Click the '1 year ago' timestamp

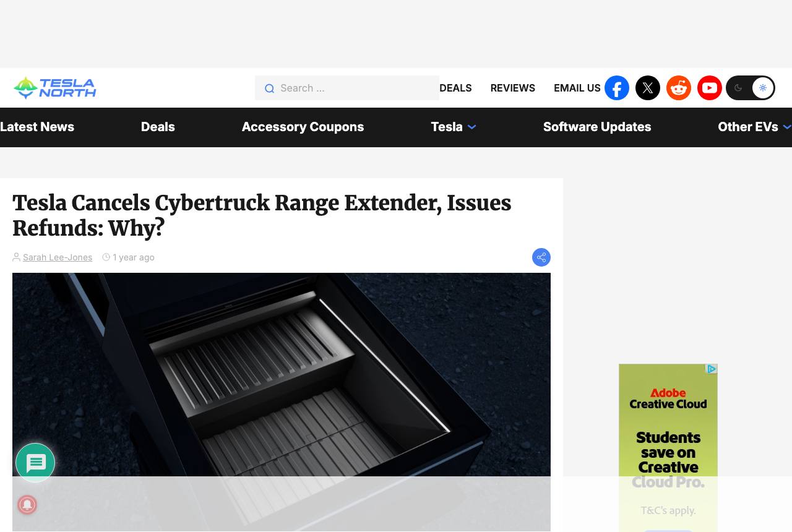134,257
